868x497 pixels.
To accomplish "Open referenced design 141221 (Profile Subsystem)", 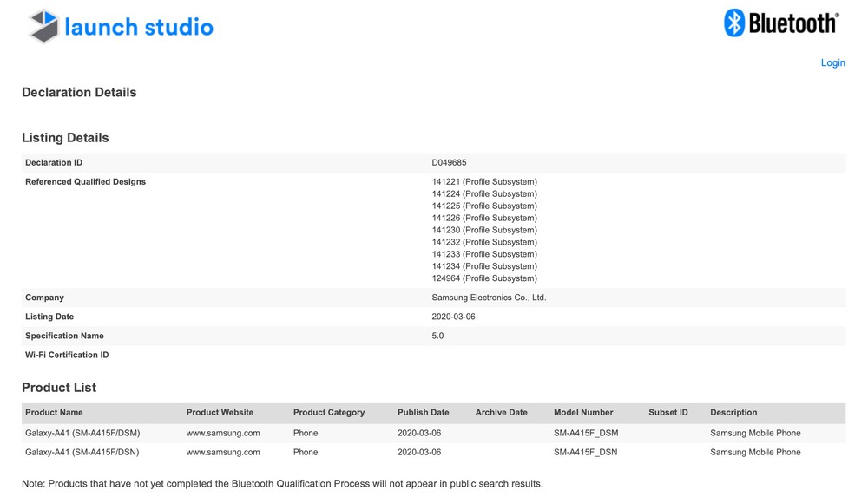I will click(484, 182).
